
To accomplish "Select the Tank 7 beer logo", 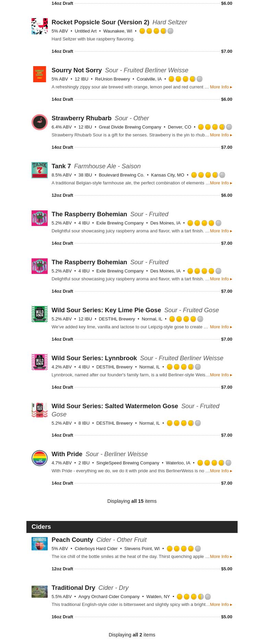I will coord(39,170).
